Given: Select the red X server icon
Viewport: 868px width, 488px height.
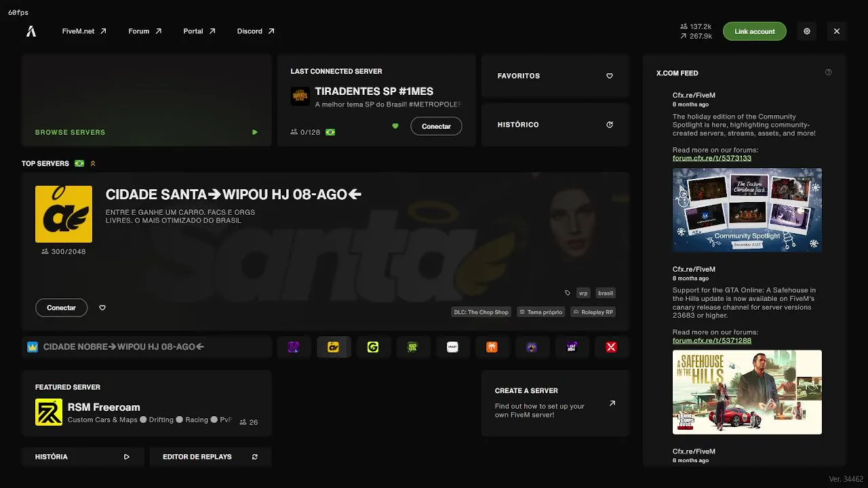Looking at the screenshot, I should [x=612, y=347].
